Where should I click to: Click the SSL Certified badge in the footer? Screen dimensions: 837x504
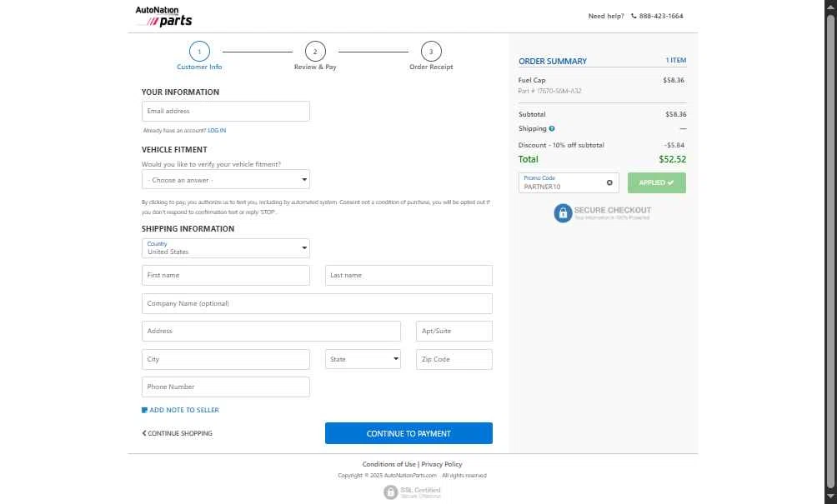tap(412, 492)
